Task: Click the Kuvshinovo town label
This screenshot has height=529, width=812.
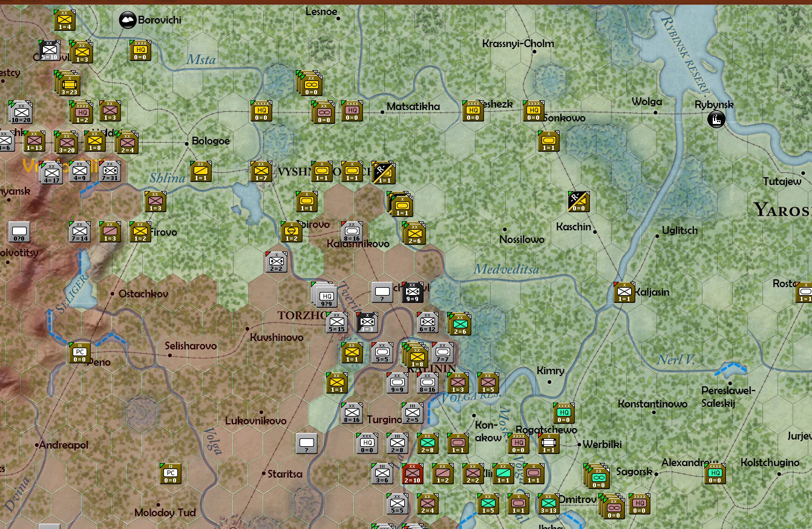Action: [x=277, y=337]
